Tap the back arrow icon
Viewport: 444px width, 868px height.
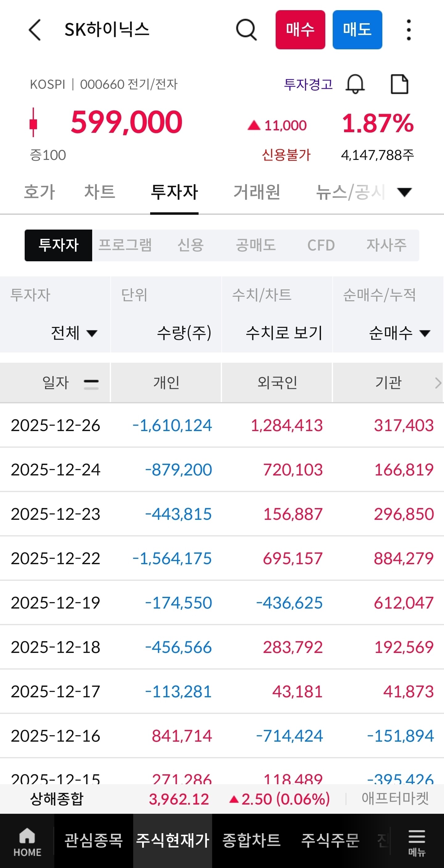(x=35, y=30)
